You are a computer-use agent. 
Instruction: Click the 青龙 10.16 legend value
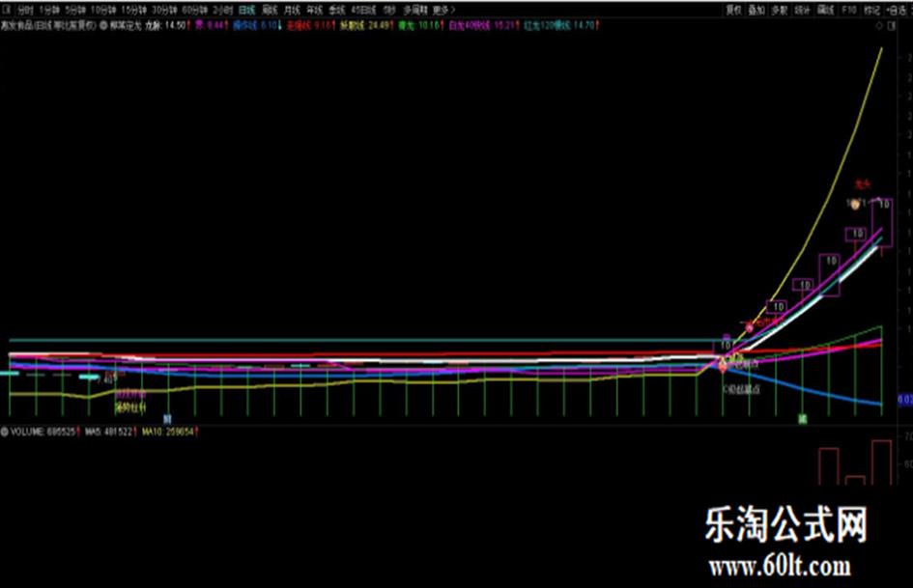pos(421,26)
